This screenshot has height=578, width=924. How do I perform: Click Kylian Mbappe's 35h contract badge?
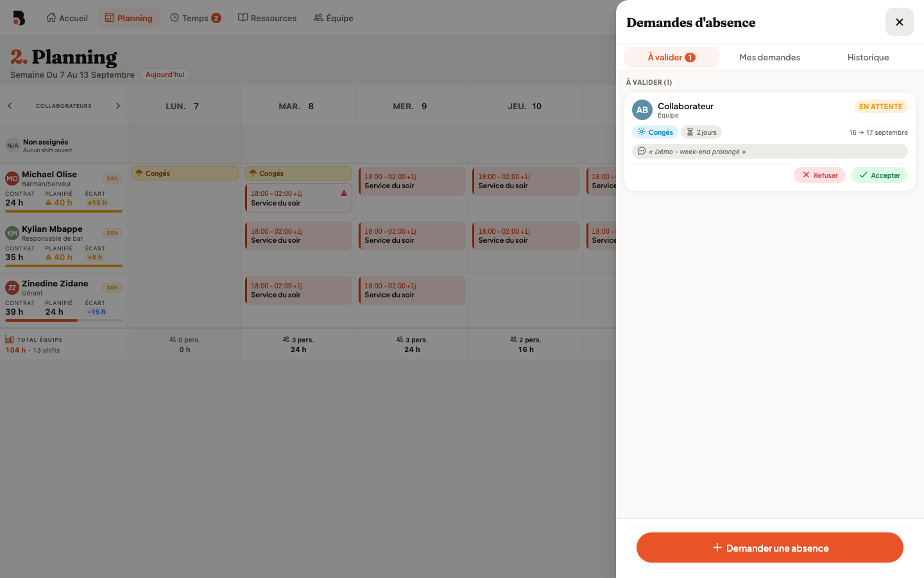pyautogui.click(x=112, y=233)
